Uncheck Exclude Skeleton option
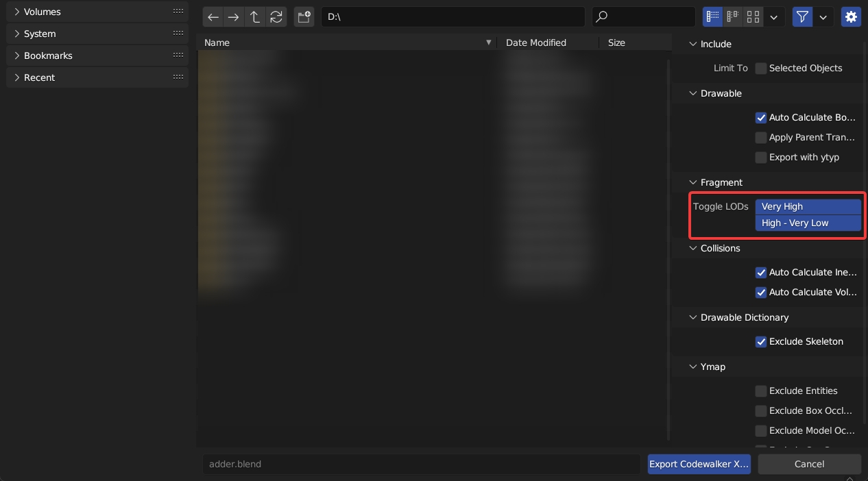The width and height of the screenshot is (868, 481). [x=761, y=342]
